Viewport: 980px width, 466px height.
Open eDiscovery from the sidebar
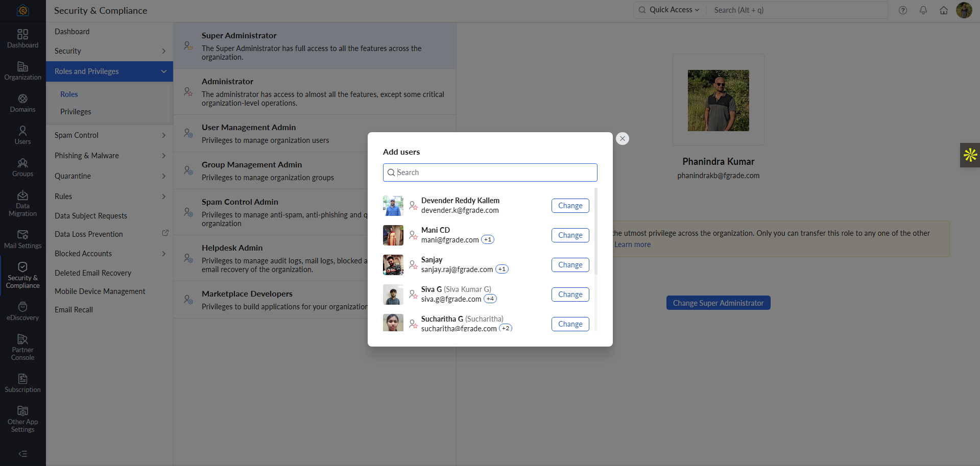22,311
